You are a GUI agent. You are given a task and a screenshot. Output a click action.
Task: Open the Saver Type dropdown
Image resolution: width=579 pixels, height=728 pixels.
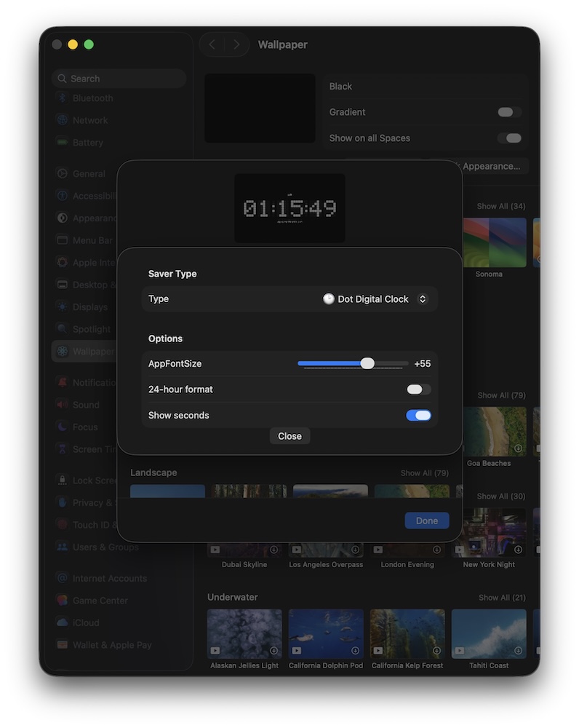[x=375, y=299]
